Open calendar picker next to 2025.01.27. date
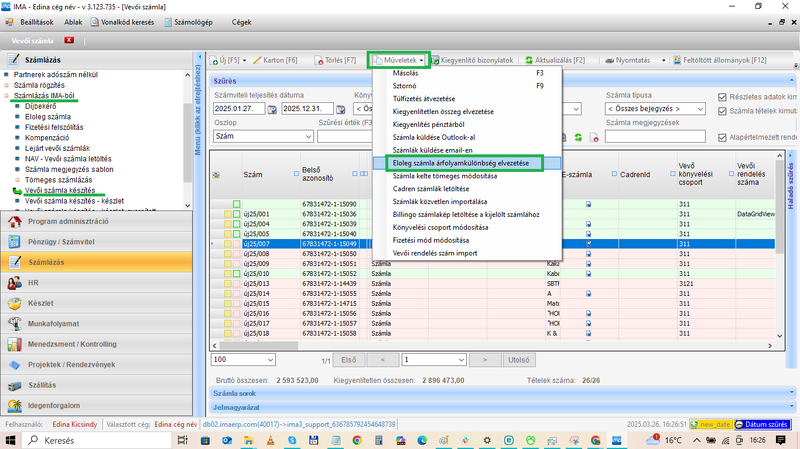Viewport: 800px width, 449px height. pyautogui.click(x=272, y=109)
